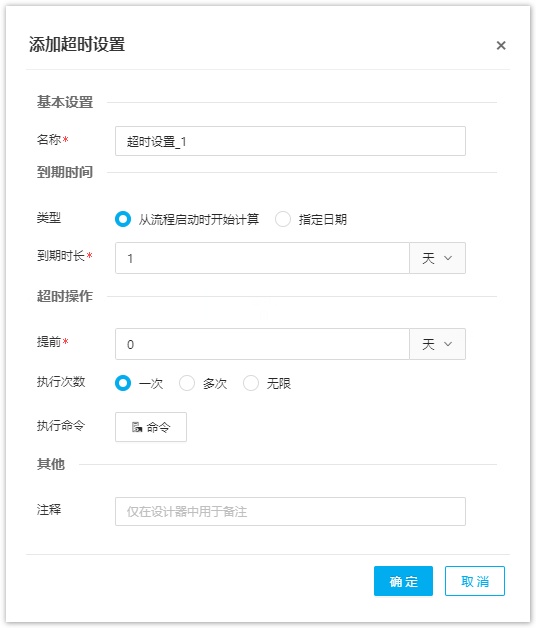This screenshot has width=536, height=628.
Task: Click the 超时操作 section heading
Action: point(65,296)
